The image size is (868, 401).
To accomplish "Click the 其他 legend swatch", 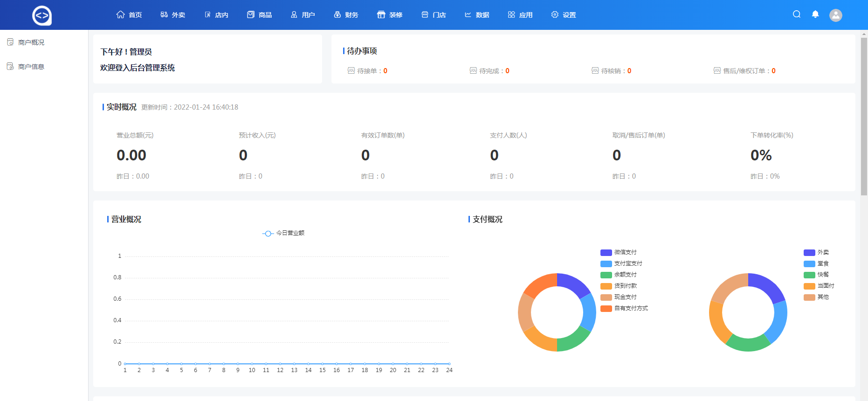I will point(809,297).
